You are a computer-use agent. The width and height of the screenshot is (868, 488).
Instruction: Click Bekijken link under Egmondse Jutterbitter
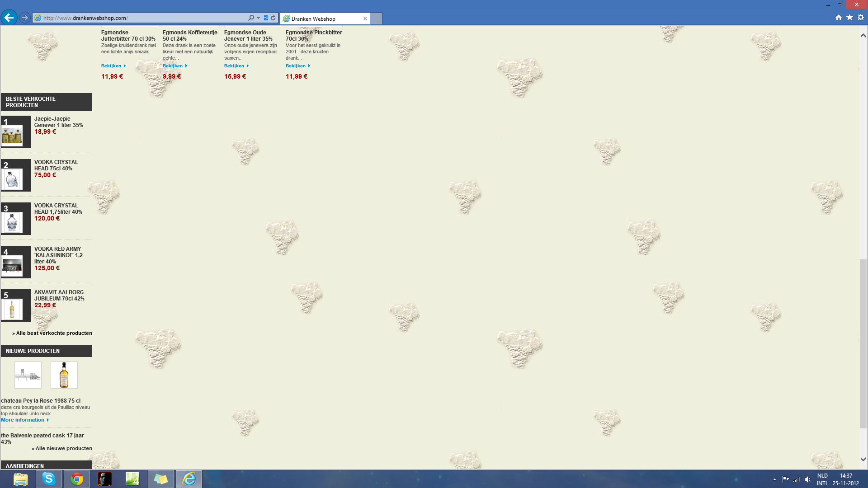(111, 66)
